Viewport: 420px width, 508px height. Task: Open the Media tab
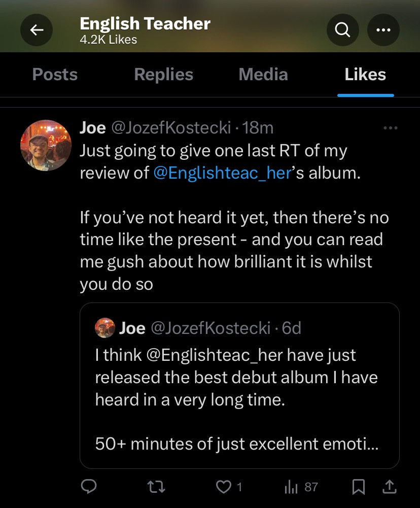coord(263,75)
